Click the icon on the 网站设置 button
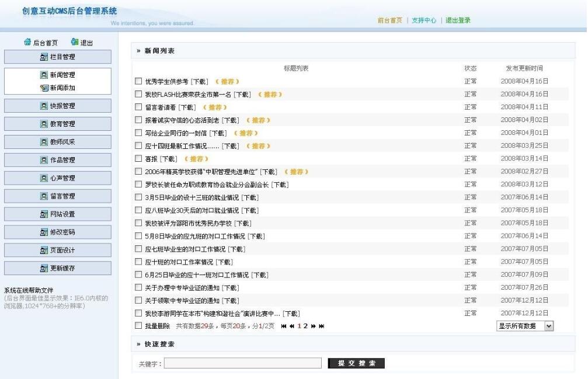Screen dimensions: 588x379 tap(44, 214)
